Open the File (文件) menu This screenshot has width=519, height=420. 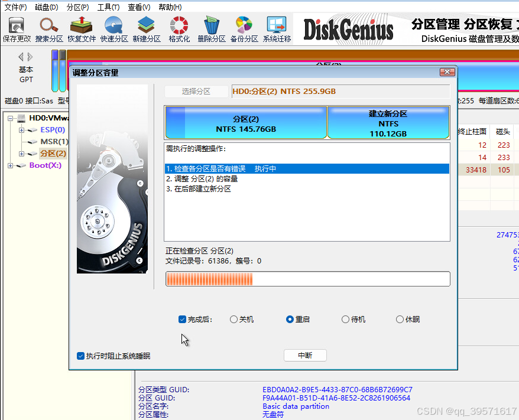pyautogui.click(x=15, y=7)
